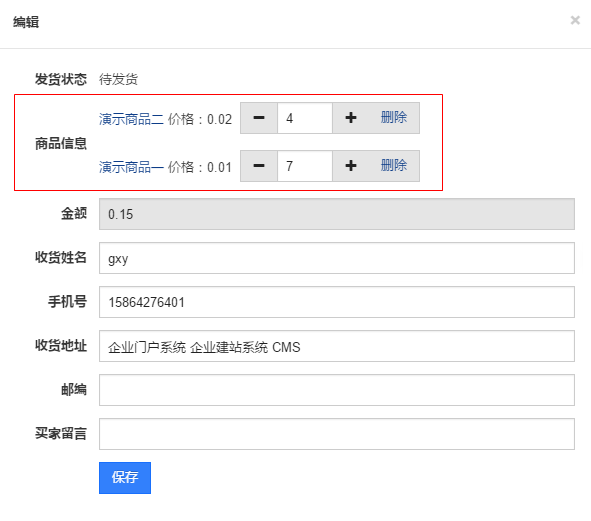Image resolution: width=591 pixels, height=521 pixels.
Task: Focus the 手机号 input field
Action: click(x=337, y=302)
